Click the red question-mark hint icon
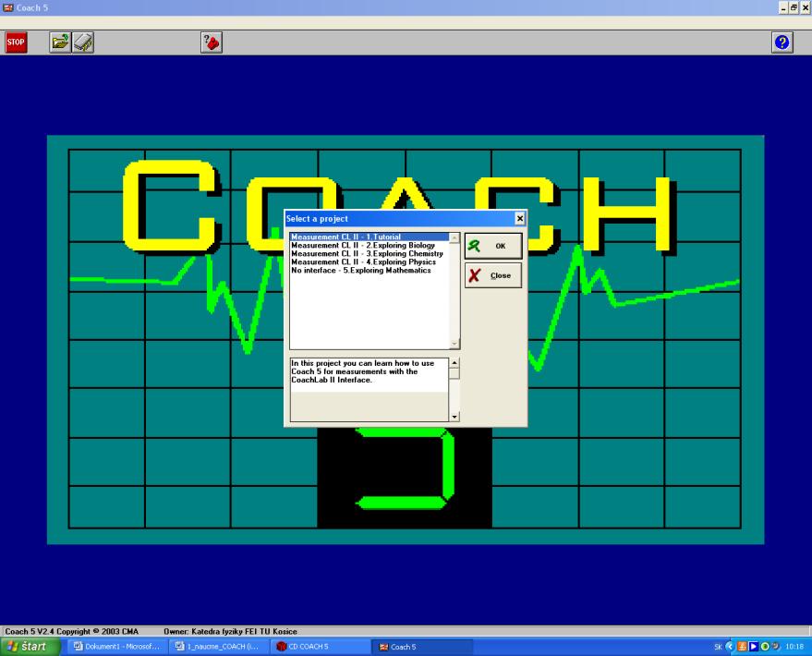The width and height of the screenshot is (812, 656). pos(212,43)
